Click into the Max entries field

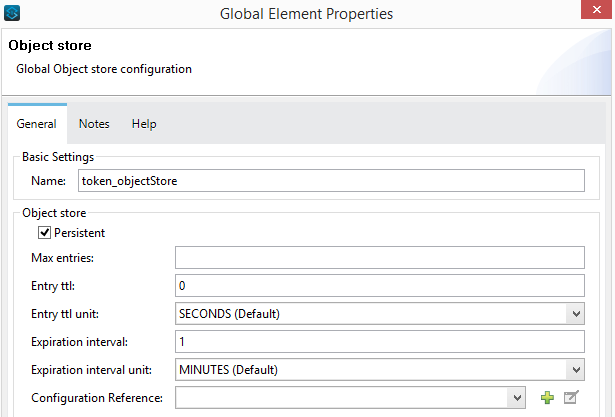click(379, 259)
